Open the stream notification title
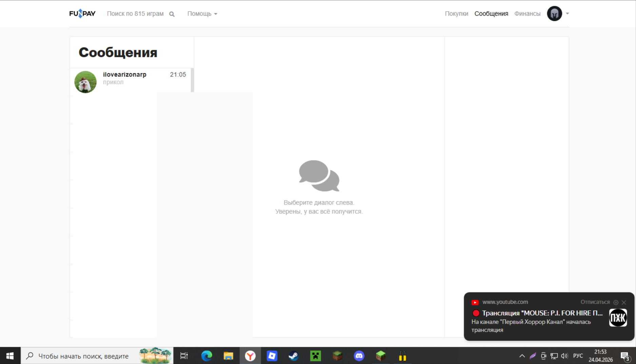636x364 pixels. click(542, 313)
